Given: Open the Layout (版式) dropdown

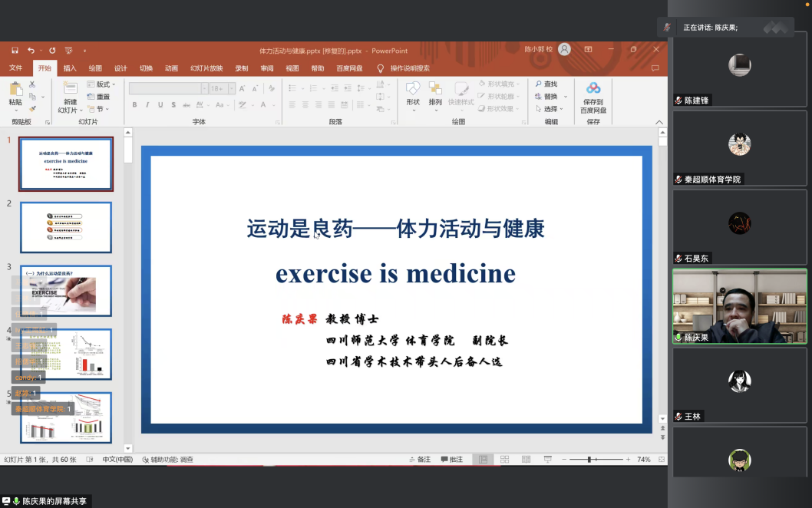Looking at the screenshot, I should click(x=101, y=84).
